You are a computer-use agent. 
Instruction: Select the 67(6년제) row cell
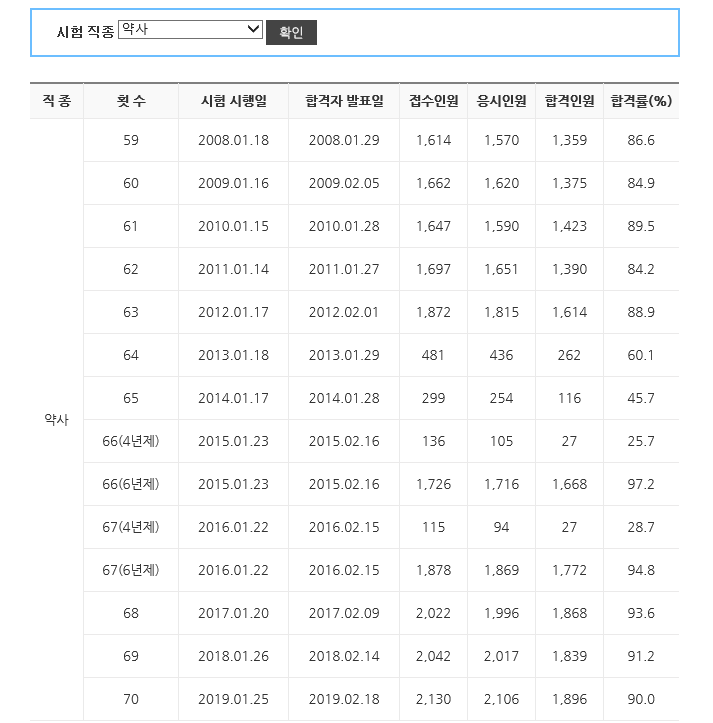tap(131, 570)
